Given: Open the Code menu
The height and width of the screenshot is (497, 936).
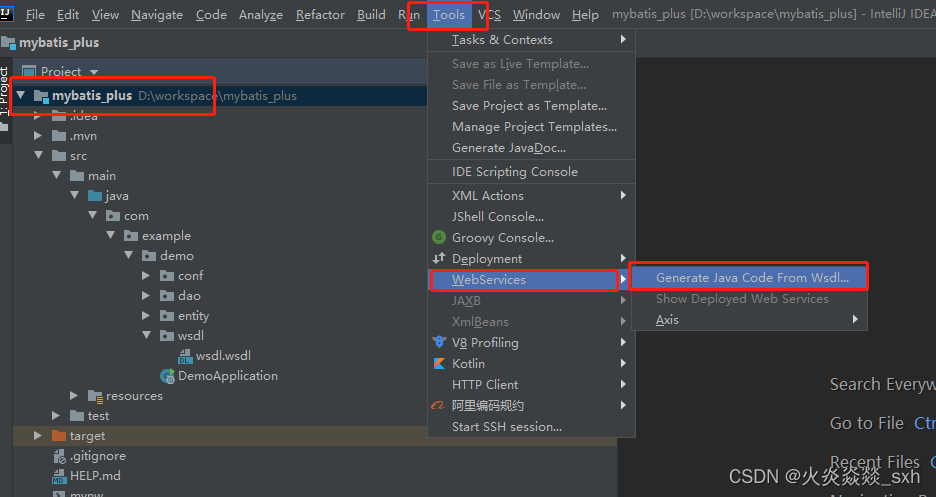Looking at the screenshot, I should point(211,14).
